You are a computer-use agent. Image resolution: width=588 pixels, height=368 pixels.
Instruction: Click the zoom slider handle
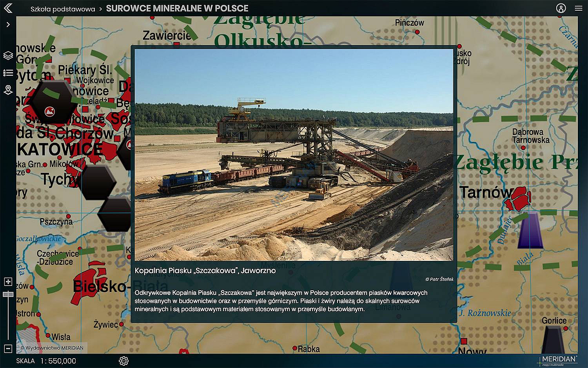(8, 294)
